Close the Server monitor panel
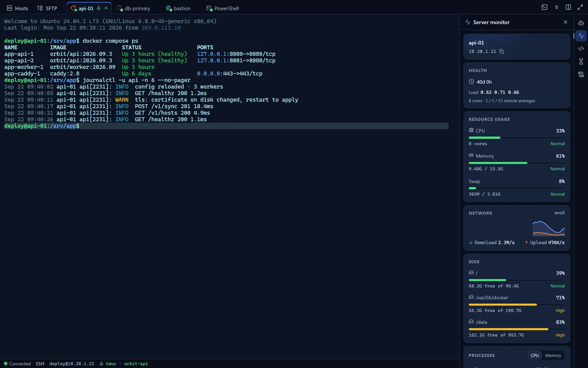 (x=566, y=22)
